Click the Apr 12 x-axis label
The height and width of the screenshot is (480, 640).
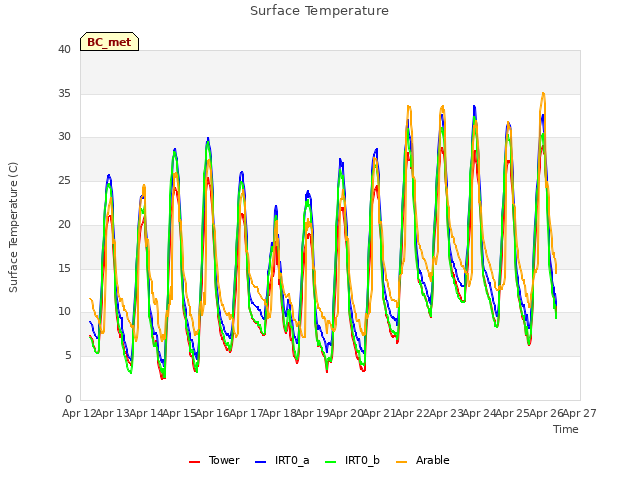coord(79,413)
